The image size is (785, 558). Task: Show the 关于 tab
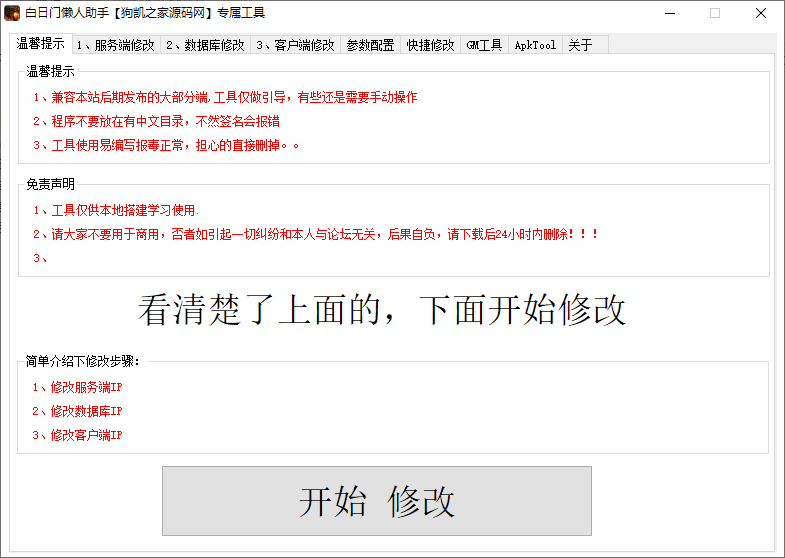coord(580,45)
